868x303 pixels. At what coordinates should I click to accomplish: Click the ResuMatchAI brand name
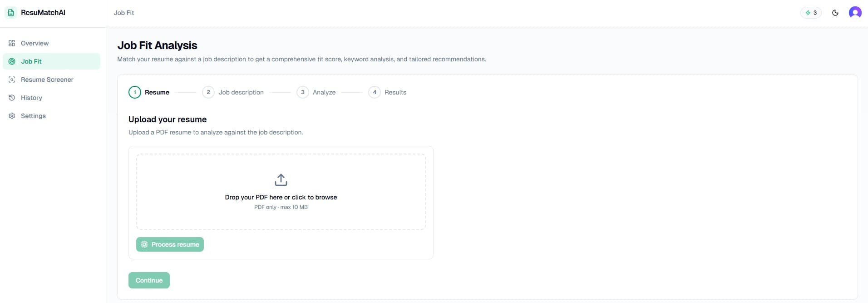43,13
